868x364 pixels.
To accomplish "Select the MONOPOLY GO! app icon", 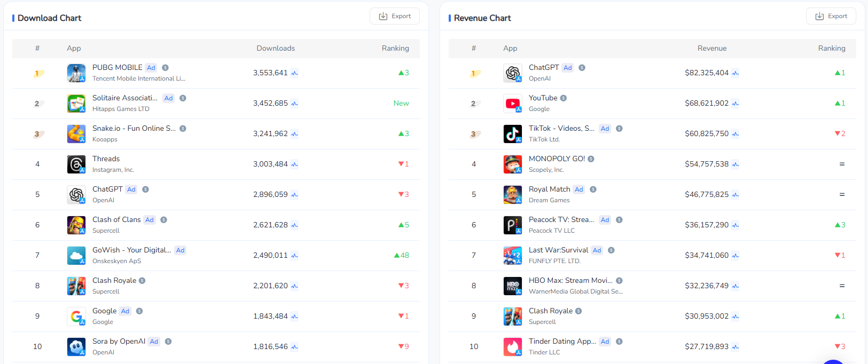I will 512,164.
